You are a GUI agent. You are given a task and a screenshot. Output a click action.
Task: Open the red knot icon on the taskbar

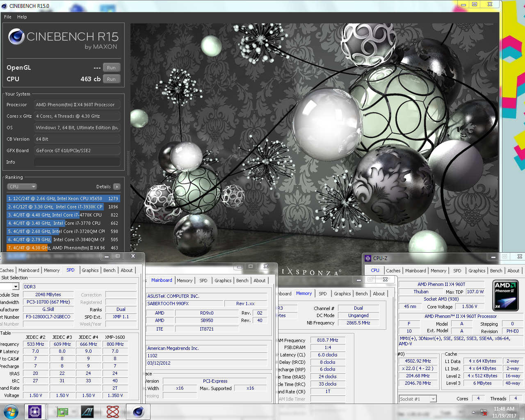tap(113, 412)
